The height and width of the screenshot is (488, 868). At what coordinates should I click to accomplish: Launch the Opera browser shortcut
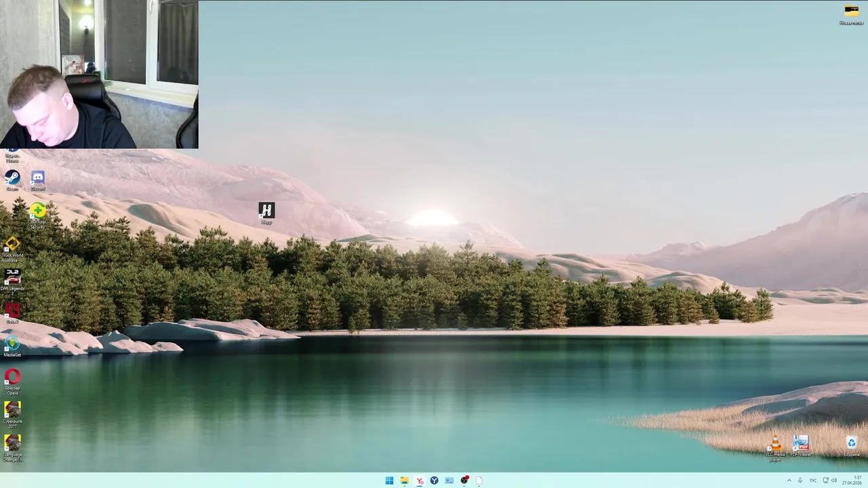tap(12, 382)
